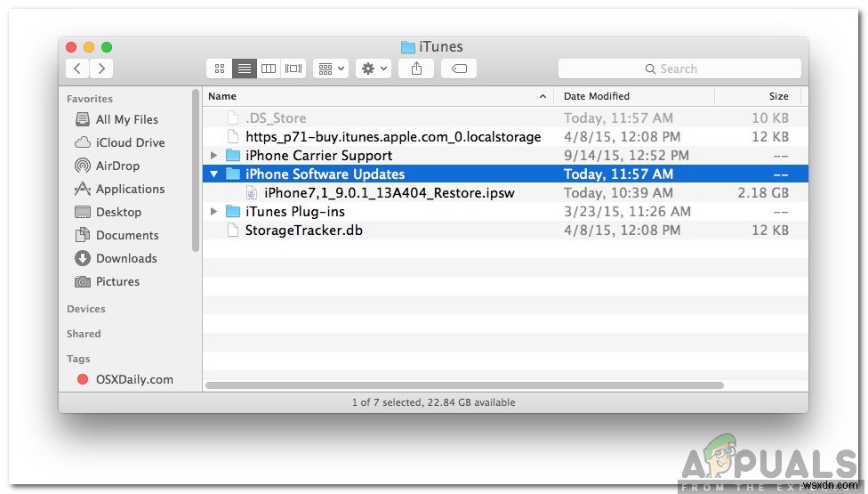This screenshot has height=494, width=868.
Task: Select https_p71-buy.itunes.apple.com_0.localstorage file name
Action: coord(393,137)
